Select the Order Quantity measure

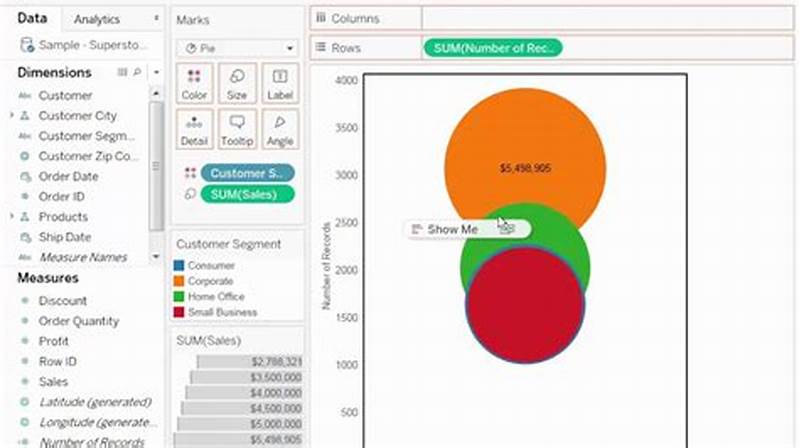click(x=79, y=321)
